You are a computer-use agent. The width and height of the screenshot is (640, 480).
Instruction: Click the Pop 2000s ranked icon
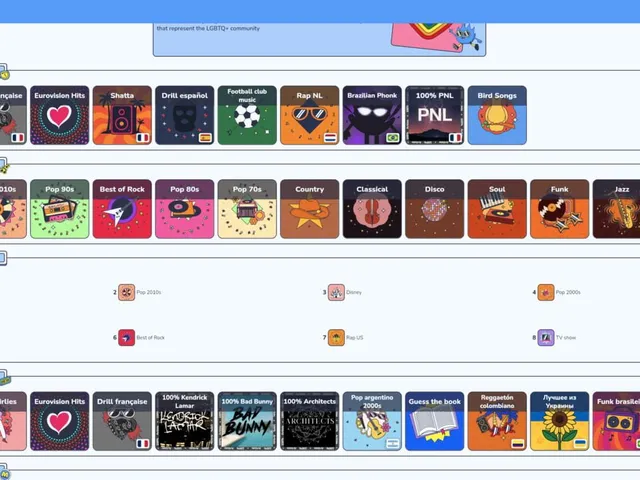pos(546,292)
